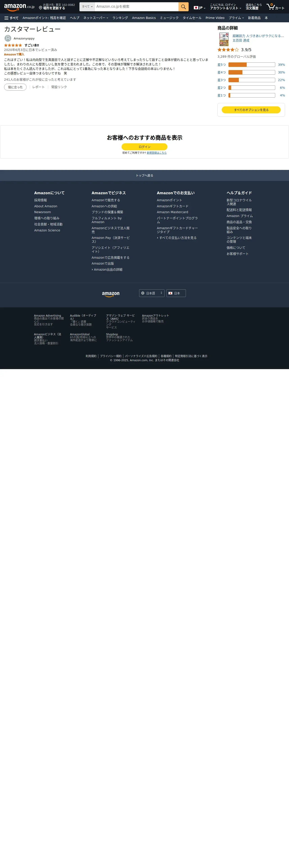Click the 常設リンク permalink
This screenshot has width=289, height=868.
(59, 87)
